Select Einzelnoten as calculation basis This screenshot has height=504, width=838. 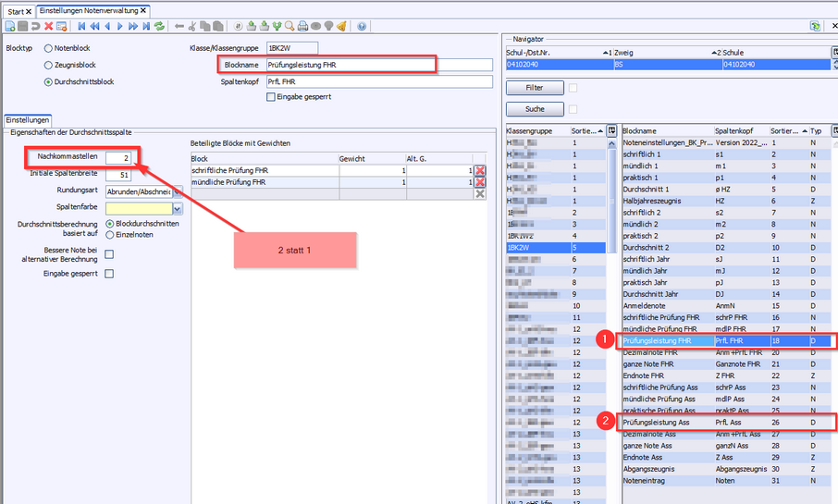pyautogui.click(x=111, y=235)
